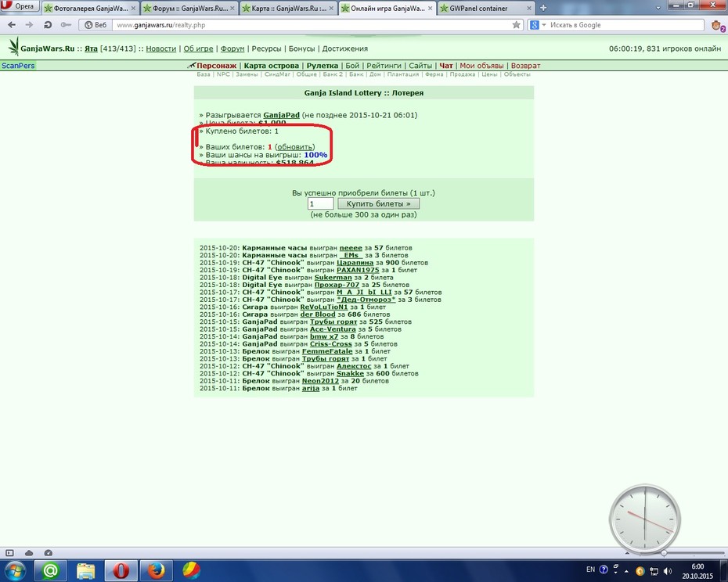This screenshot has height=582, width=728.
Task: Open the Форум link in header
Action: click(x=232, y=48)
